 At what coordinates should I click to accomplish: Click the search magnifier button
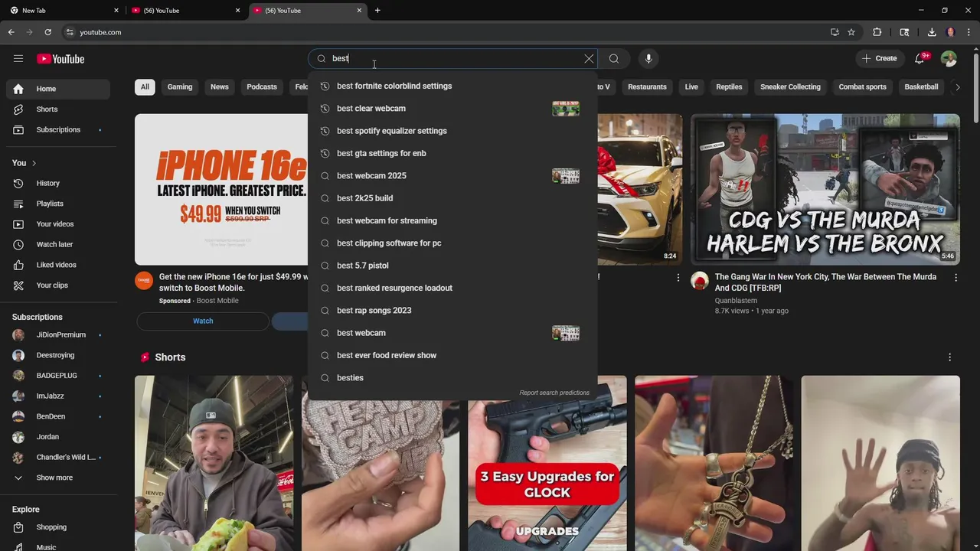614,59
